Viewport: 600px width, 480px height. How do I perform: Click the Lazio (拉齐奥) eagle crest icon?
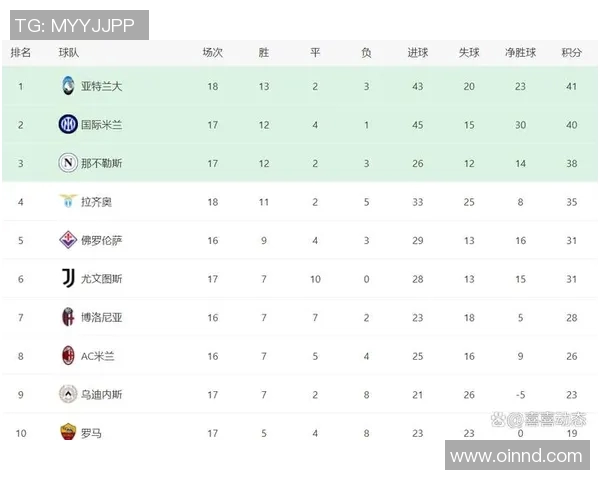tap(67, 202)
